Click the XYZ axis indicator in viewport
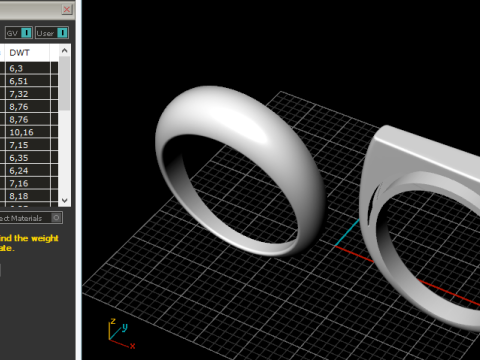The image size is (480, 360). [x=122, y=333]
